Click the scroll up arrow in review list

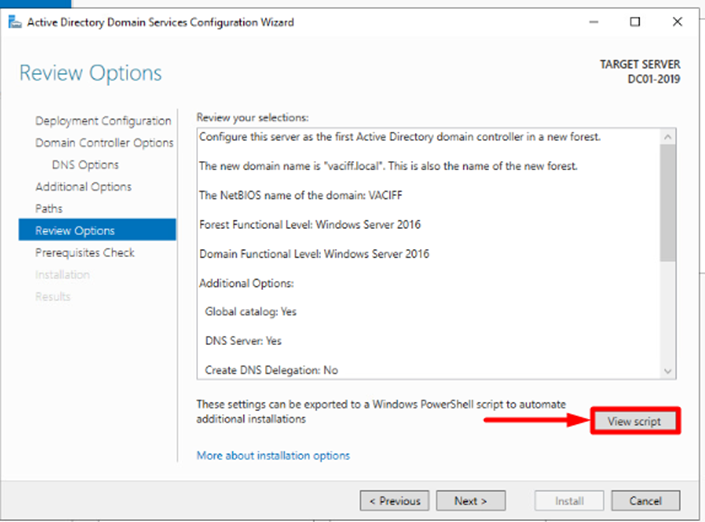pyautogui.click(x=669, y=136)
